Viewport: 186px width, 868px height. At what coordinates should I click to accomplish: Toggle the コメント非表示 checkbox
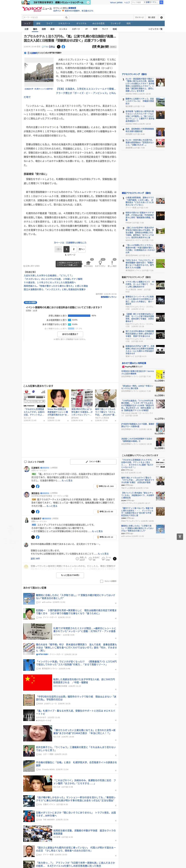(x=102, y=581)
